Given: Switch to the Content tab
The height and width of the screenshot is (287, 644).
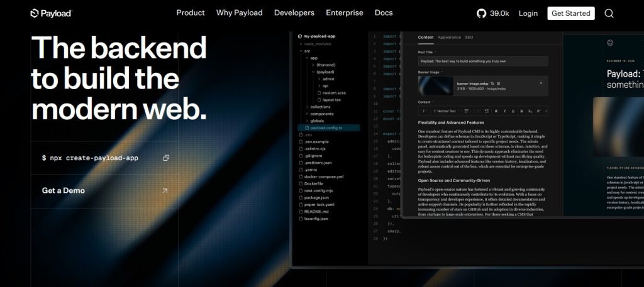Looking at the screenshot, I should click(x=426, y=37).
